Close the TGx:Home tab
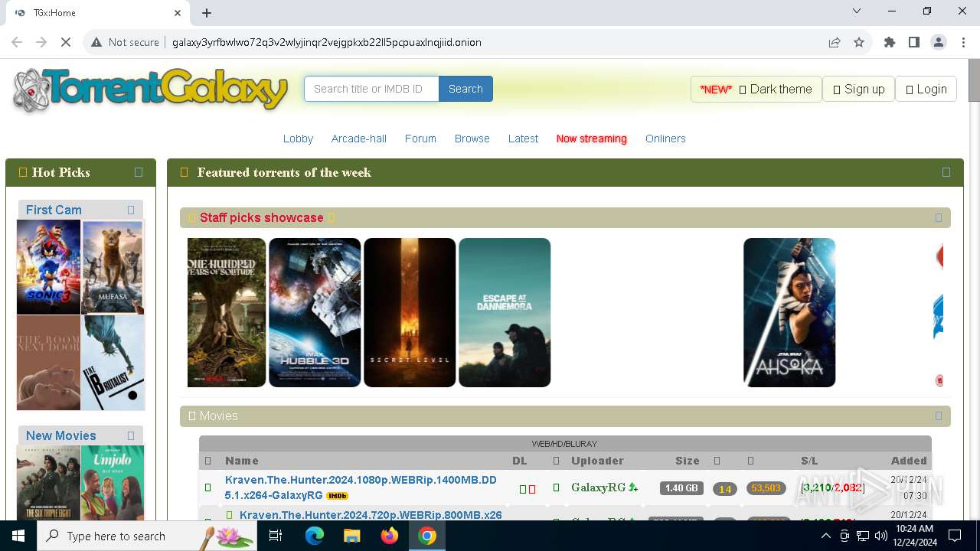980x551 pixels. point(178,13)
